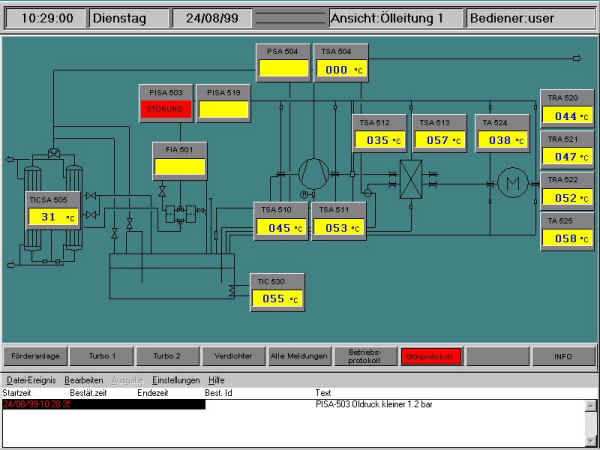This screenshot has height=450, width=600.
Task: Select the TIC 530 value 055 °C
Action: tap(277, 298)
